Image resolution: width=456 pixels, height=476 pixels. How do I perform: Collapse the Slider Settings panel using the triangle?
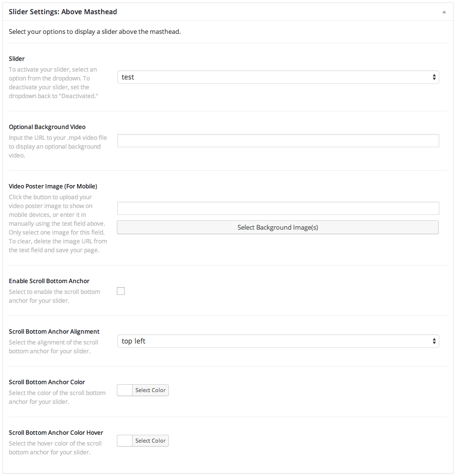(444, 11)
